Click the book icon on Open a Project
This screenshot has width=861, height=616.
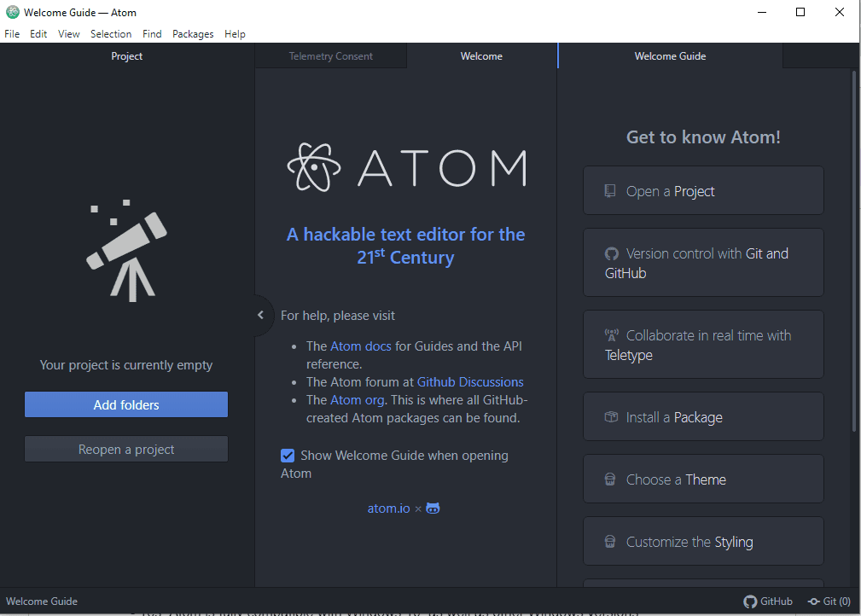click(x=610, y=191)
